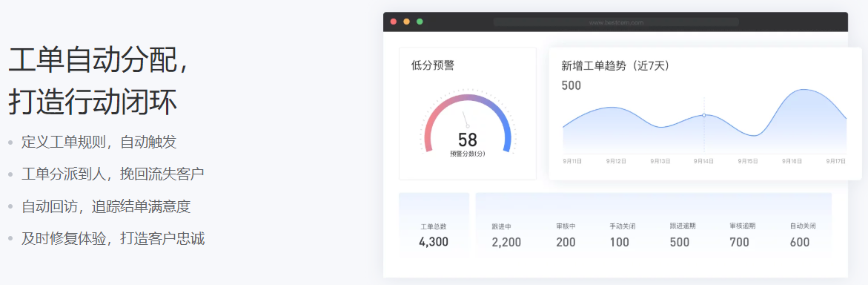The image size is (868, 285).
Task: Select the 2,200 value under 跟进中
Action: (x=506, y=242)
